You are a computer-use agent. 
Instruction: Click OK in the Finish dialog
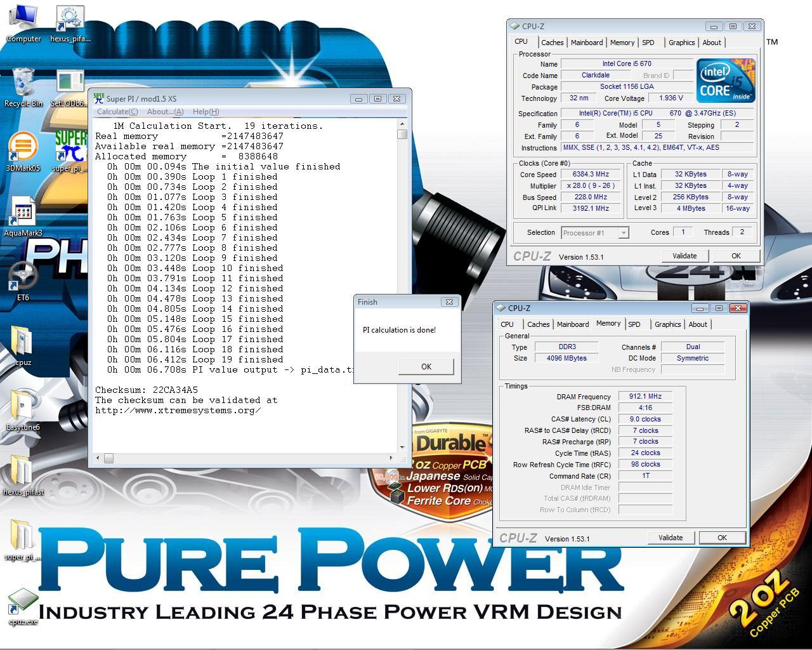click(426, 366)
